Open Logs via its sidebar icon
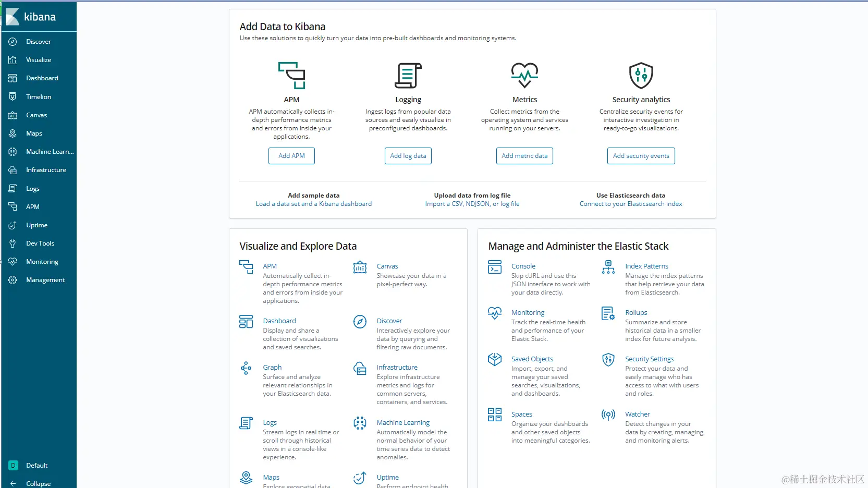The image size is (868, 488). point(13,189)
